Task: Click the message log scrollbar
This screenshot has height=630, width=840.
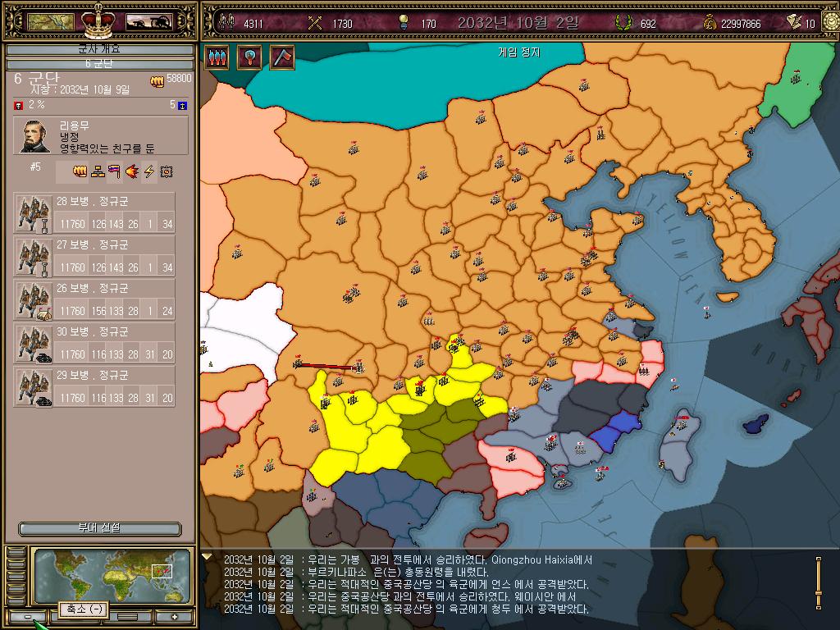Action: (818, 583)
